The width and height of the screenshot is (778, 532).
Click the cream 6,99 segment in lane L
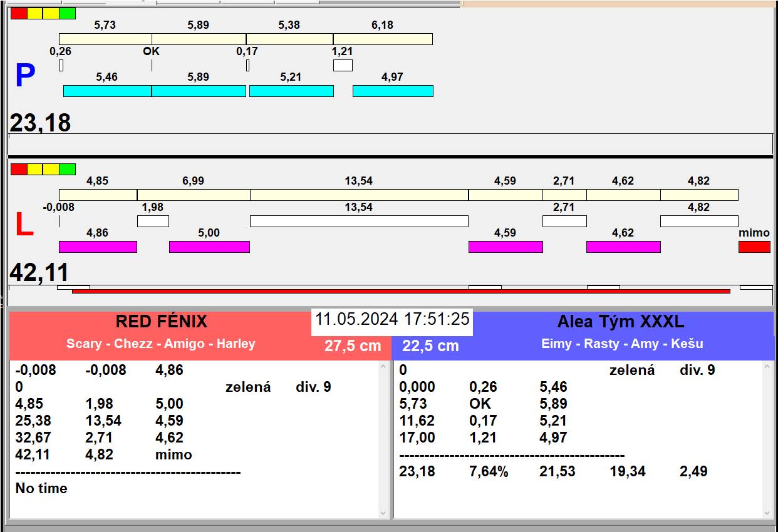[194, 195]
